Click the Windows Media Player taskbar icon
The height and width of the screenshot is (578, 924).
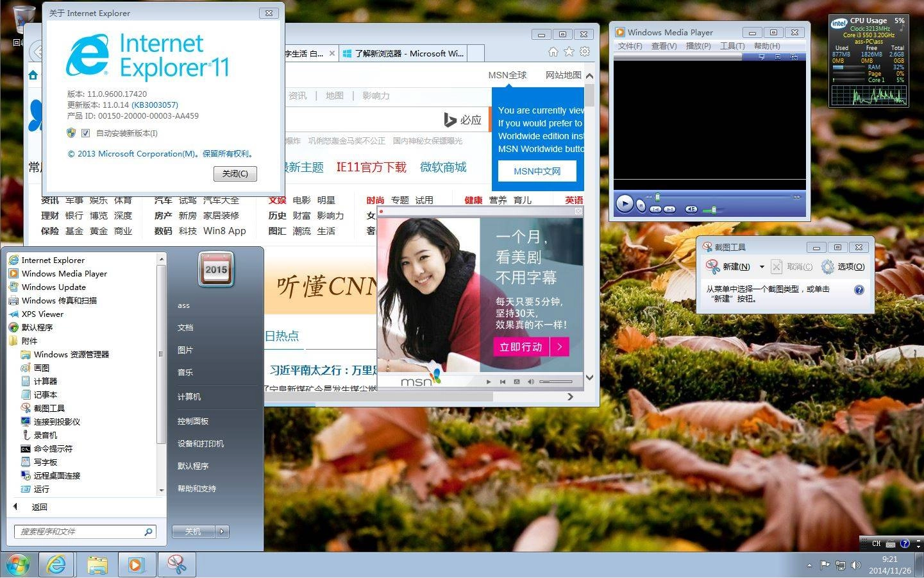(136, 565)
